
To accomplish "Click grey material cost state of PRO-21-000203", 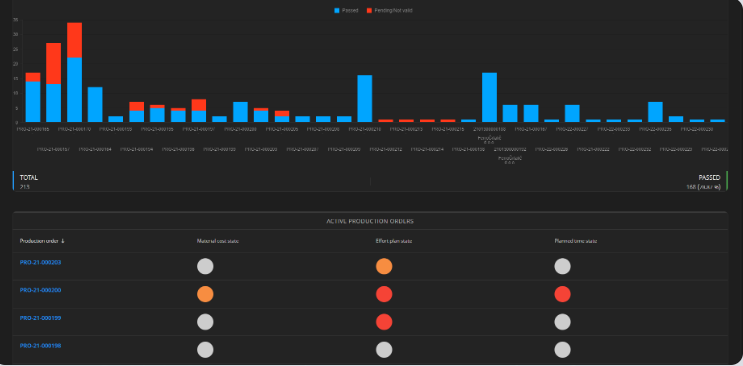I will pyautogui.click(x=205, y=266).
